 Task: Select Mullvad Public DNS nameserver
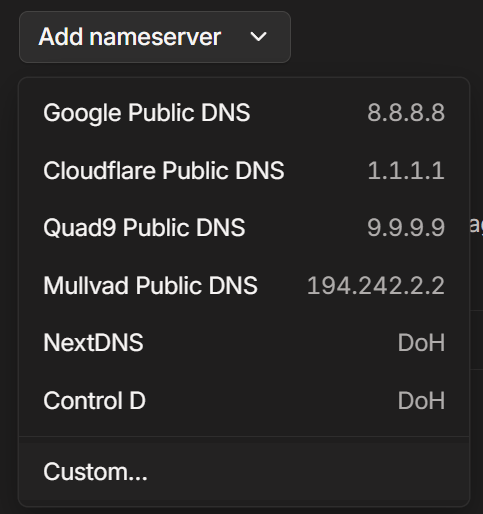(244, 286)
